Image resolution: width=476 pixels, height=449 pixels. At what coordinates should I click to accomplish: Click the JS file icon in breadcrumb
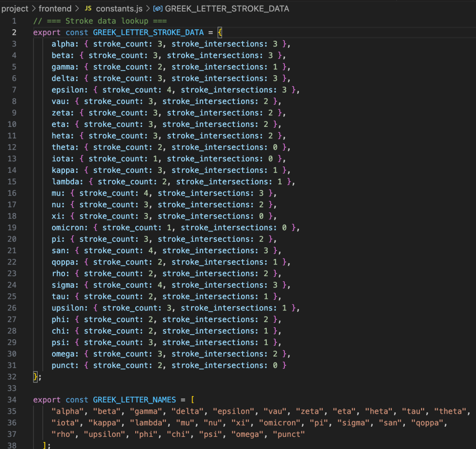click(88, 9)
